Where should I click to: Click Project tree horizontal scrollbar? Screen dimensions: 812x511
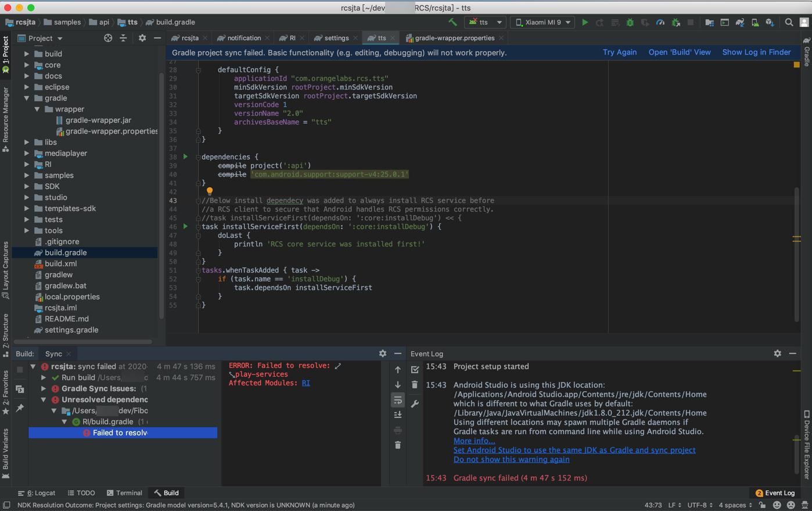(x=83, y=342)
